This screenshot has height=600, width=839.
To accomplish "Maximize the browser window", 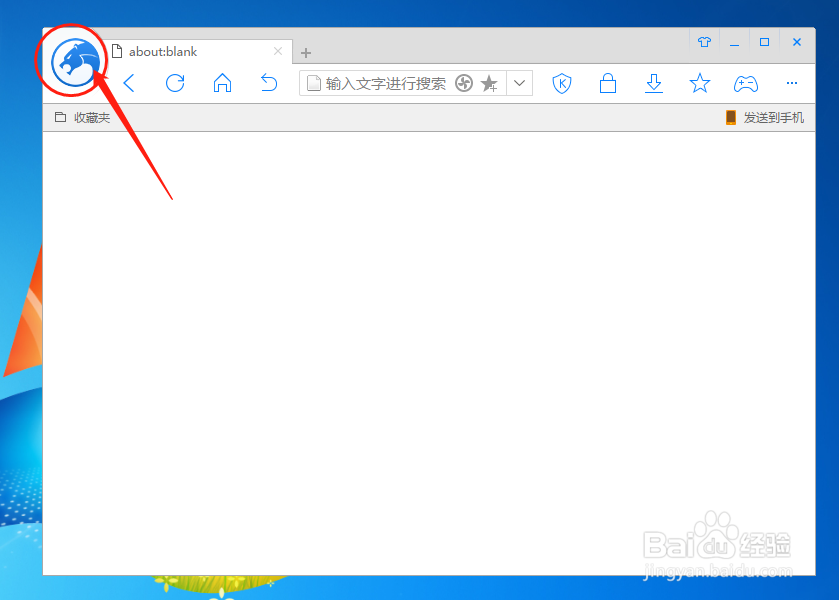I will pos(765,42).
